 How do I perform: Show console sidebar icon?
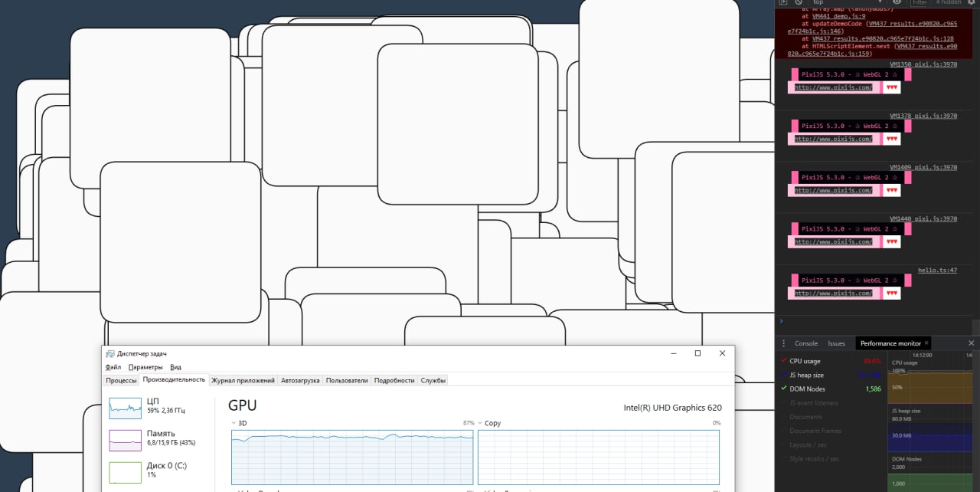click(x=782, y=2)
